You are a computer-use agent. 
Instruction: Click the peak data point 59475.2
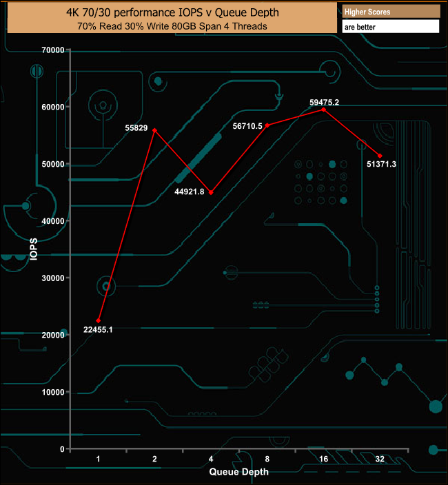pos(324,110)
